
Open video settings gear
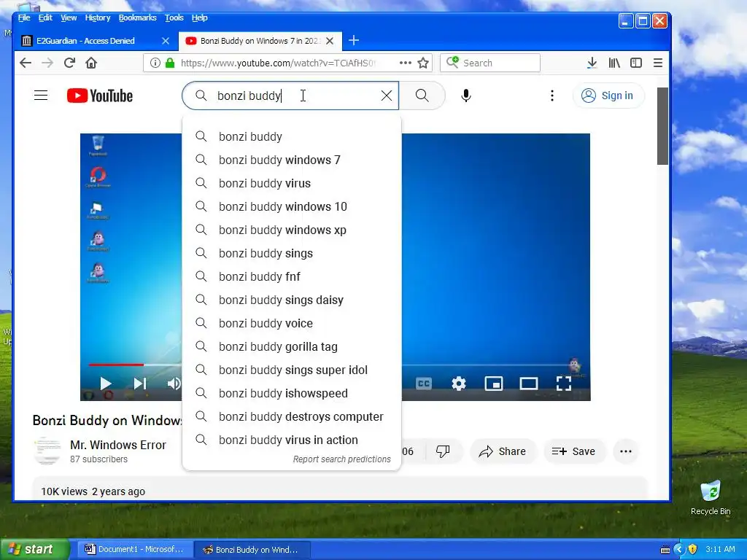458,384
